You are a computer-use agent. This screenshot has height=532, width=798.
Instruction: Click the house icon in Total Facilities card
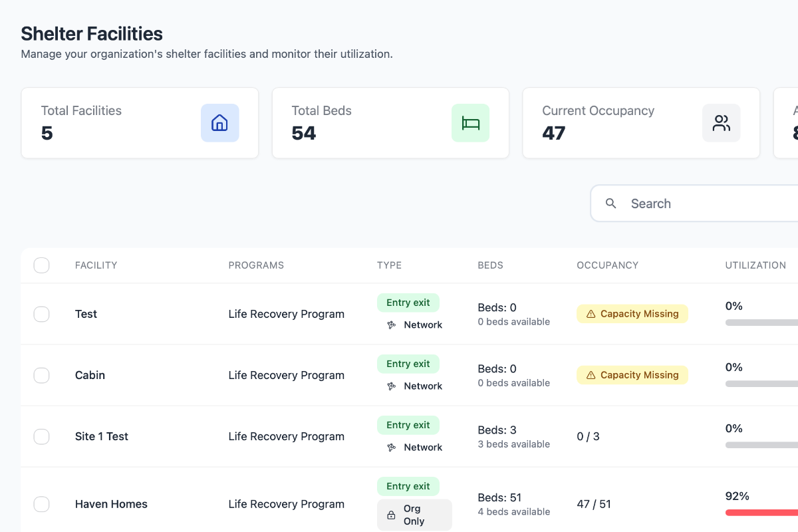coord(219,123)
